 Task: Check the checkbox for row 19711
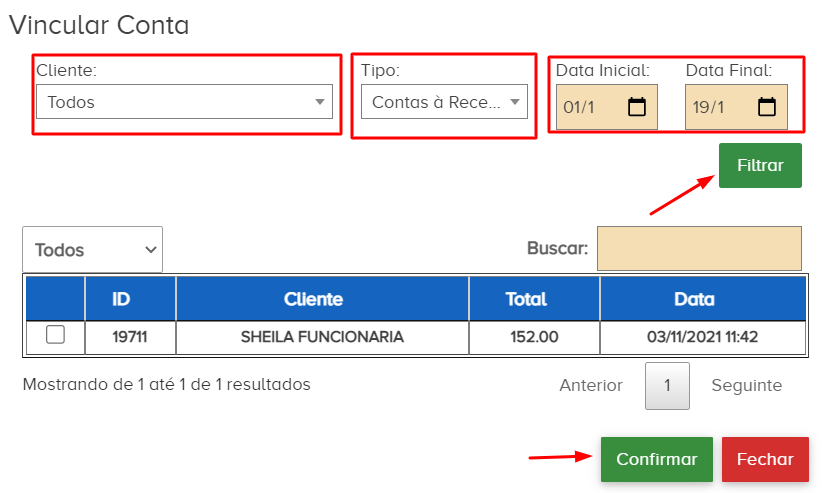(x=56, y=336)
